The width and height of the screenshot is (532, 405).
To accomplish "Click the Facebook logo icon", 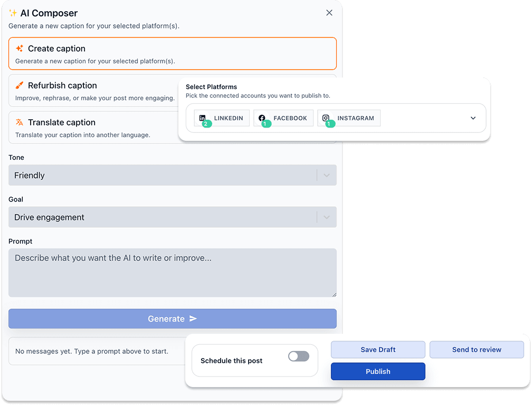I will point(262,118).
